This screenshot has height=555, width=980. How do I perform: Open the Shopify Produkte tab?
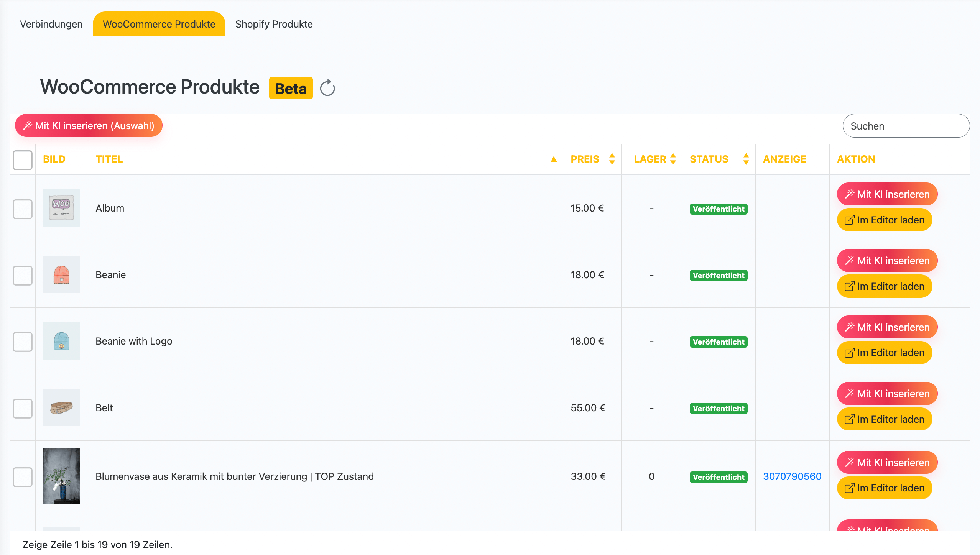tap(274, 24)
